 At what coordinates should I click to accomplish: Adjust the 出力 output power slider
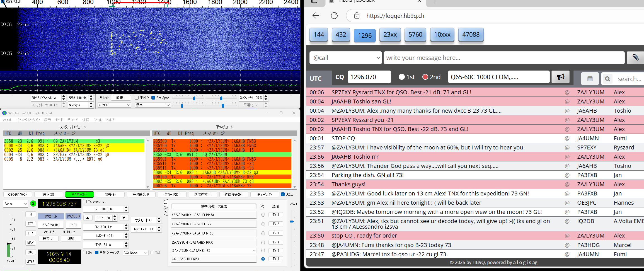point(292,221)
